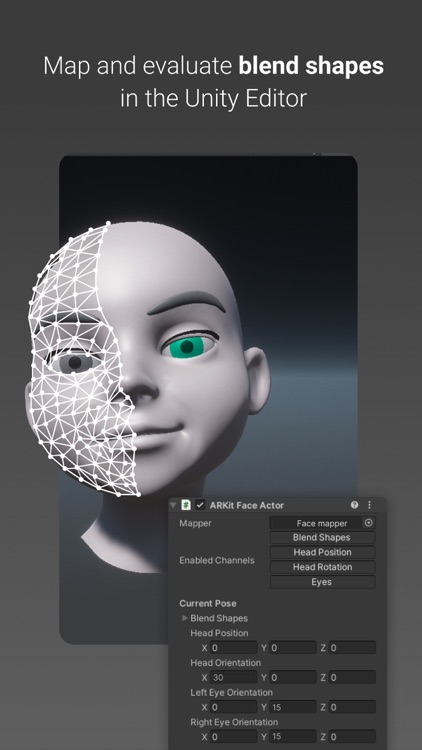
Task: Expand the Blend Shapes foldout under Current Pose
Action: 185,618
